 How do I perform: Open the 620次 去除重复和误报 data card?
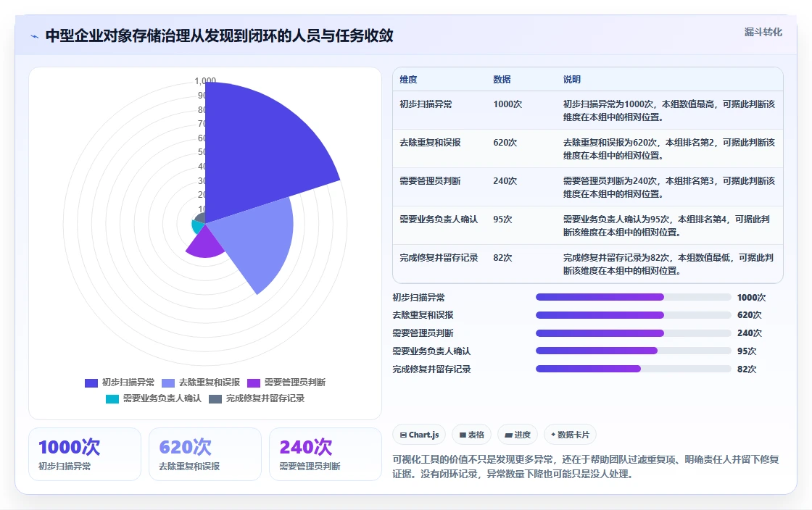(x=205, y=454)
